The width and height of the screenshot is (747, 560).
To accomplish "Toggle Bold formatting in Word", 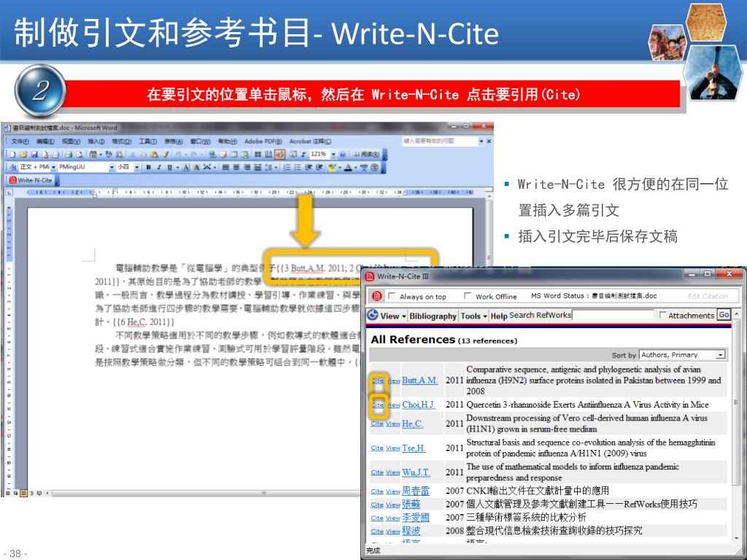I will pyautogui.click(x=149, y=167).
